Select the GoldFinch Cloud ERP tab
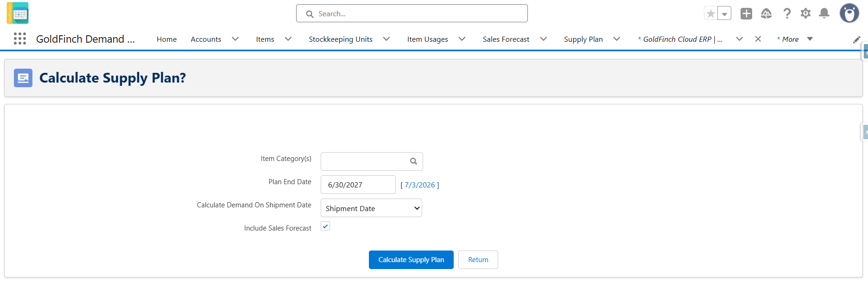 coord(680,39)
